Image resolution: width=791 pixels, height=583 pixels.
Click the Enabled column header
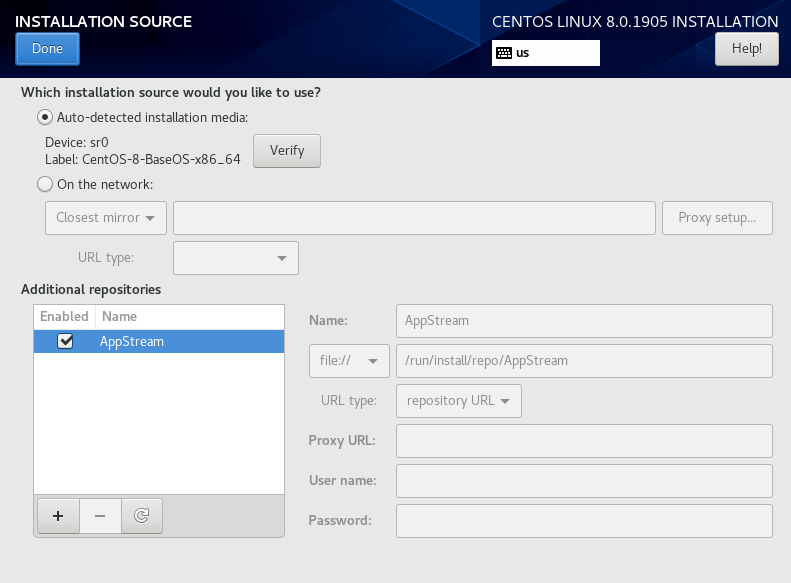(65, 316)
